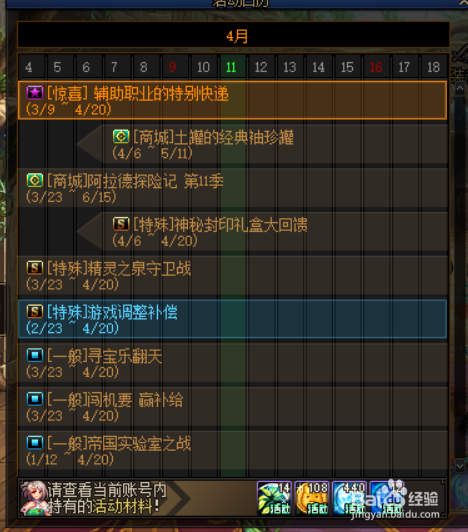Click the left arrow of 神秘封印礼盒大回馈 row
This screenshot has width=468, height=532.
coord(90,231)
